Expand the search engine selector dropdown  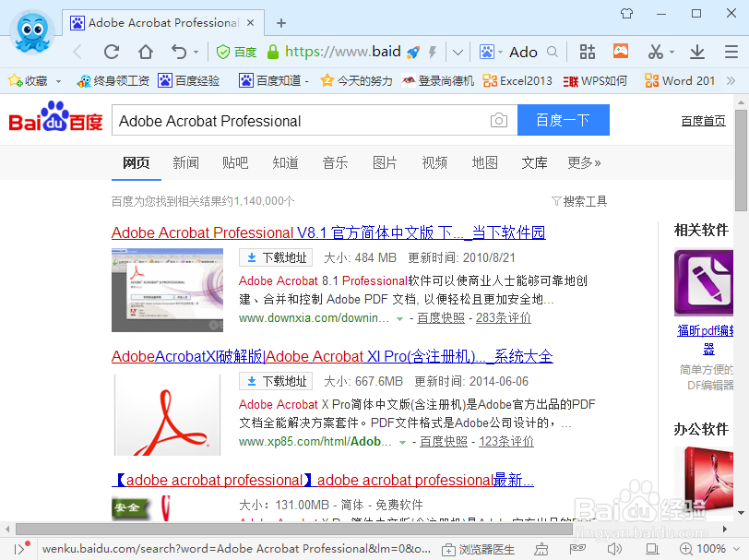pos(500,52)
